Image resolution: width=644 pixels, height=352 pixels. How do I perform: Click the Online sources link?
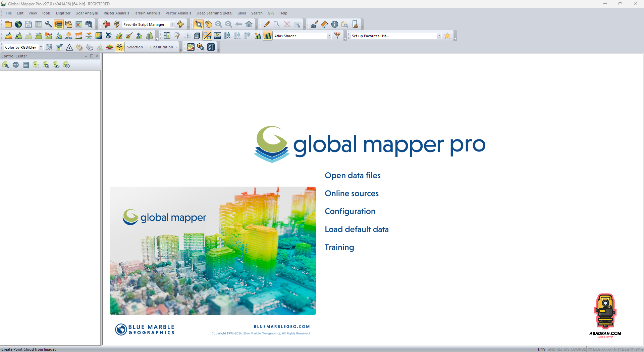[x=352, y=193]
